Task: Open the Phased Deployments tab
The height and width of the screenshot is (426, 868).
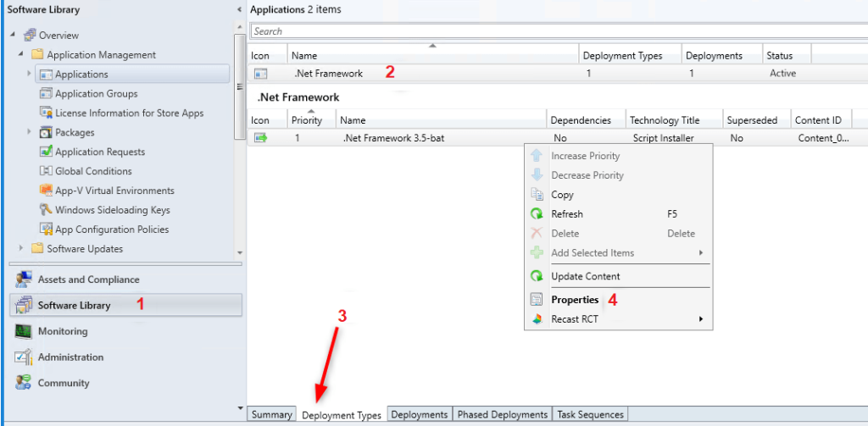Action: [503, 414]
